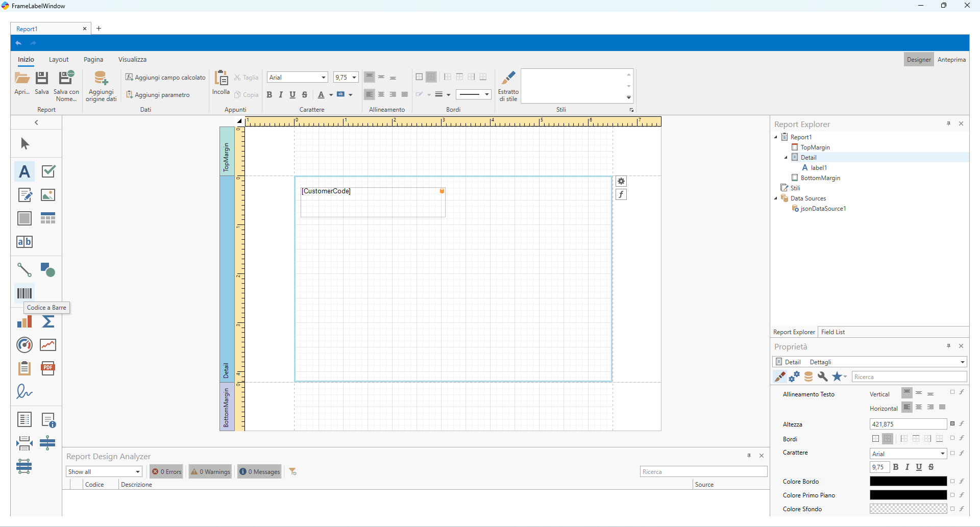Toggle Bold in the Carattere ribbon group
The height and width of the screenshot is (527, 980).
pos(269,94)
